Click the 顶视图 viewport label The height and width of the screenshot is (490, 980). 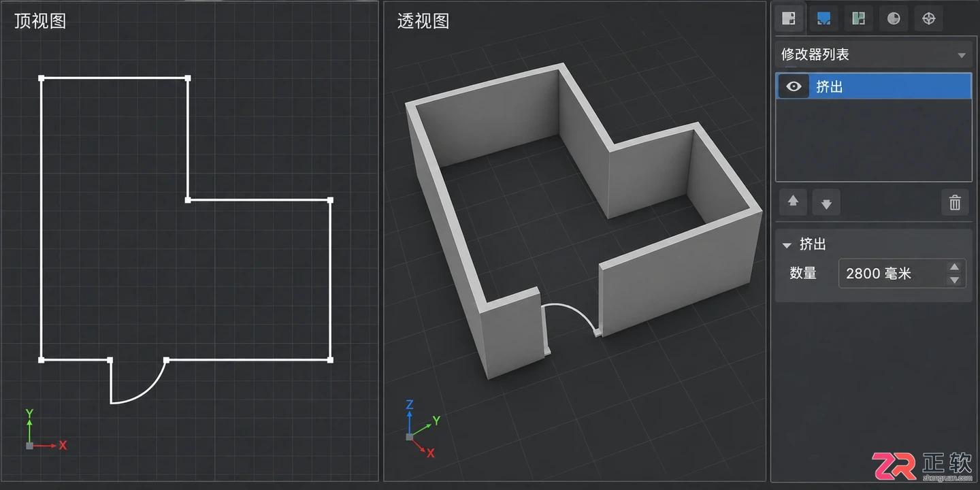tap(40, 21)
